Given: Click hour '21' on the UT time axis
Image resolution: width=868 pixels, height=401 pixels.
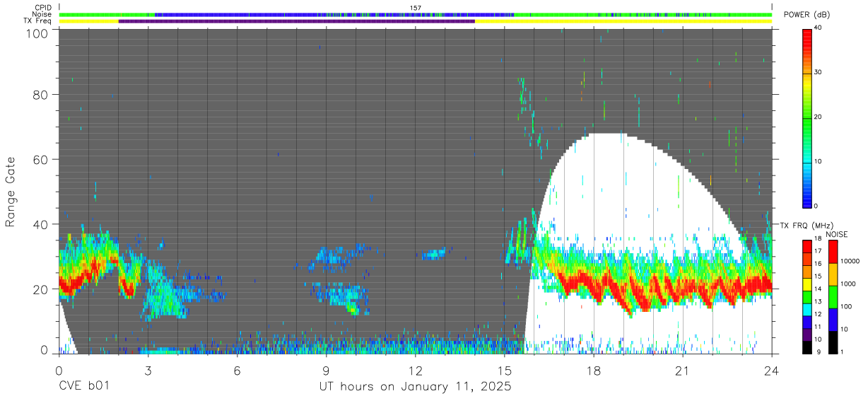Looking at the screenshot, I should pyautogui.click(x=683, y=370).
